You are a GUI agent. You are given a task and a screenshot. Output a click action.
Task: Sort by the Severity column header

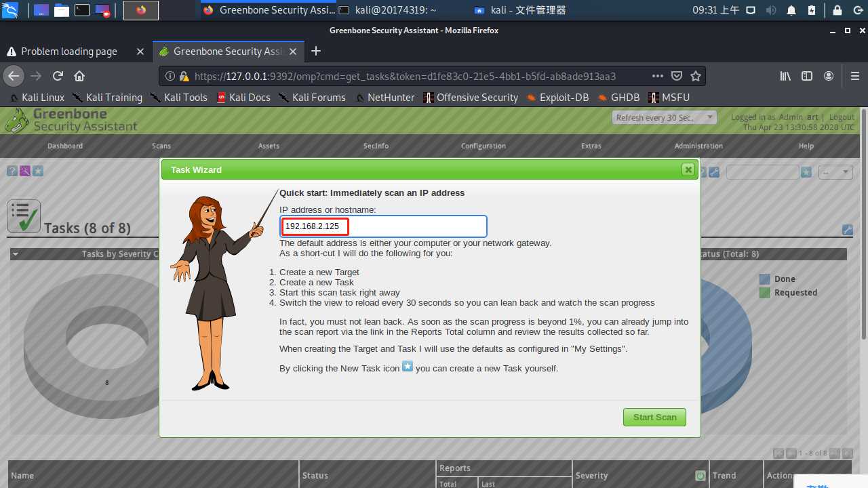591,476
